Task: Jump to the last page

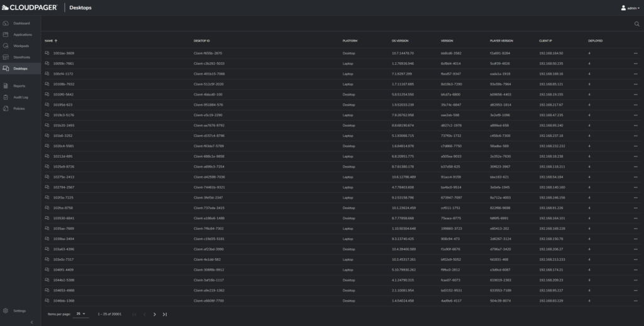Action: (x=165, y=315)
